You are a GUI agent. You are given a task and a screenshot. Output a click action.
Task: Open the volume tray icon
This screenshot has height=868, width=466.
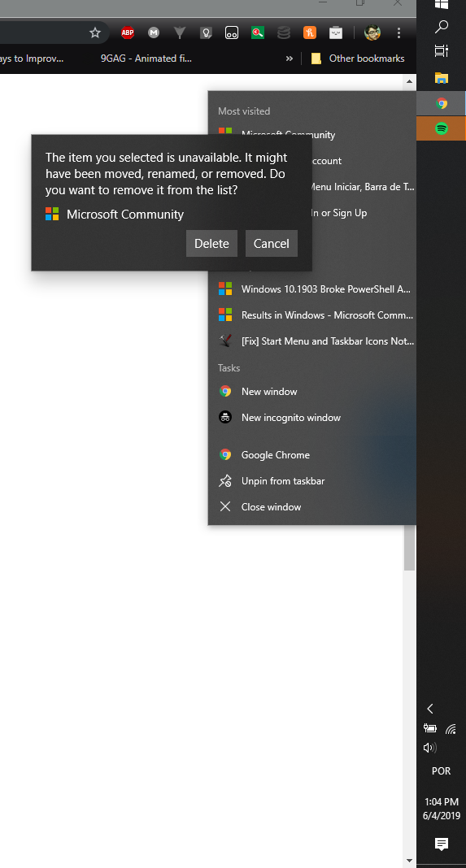click(x=430, y=748)
